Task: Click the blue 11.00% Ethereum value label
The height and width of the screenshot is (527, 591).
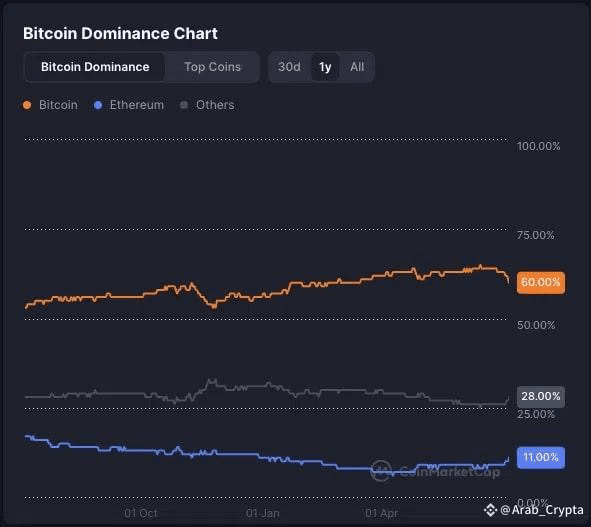Action: click(541, 458)
